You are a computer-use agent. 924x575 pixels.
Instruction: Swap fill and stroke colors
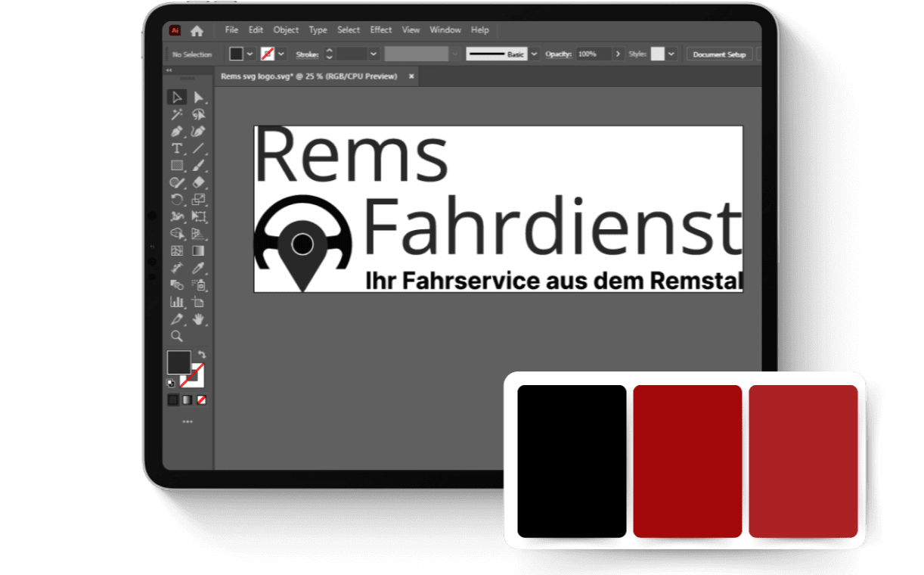tap(202, 354)
